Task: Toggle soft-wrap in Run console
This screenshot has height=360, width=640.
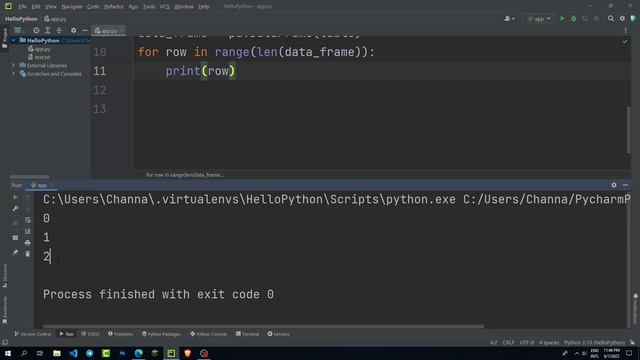Action: point(28,220)
